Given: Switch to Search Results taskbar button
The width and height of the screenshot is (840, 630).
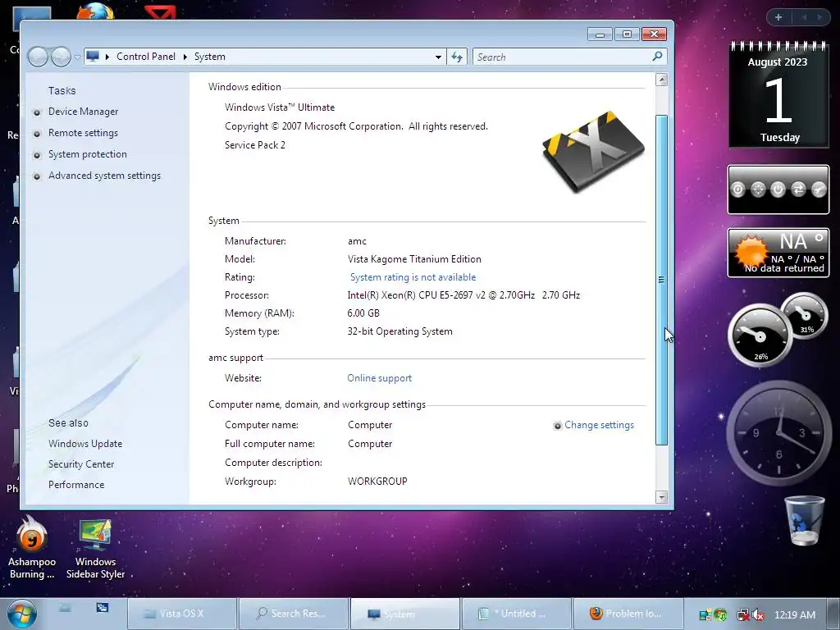Looking at the screenshot, I should pyautogui.click(x=294, y=614).
